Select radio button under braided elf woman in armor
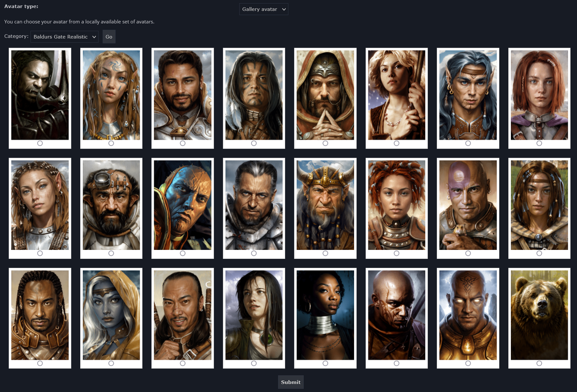This screenshot has height=392, width=577. pos(40,253)
